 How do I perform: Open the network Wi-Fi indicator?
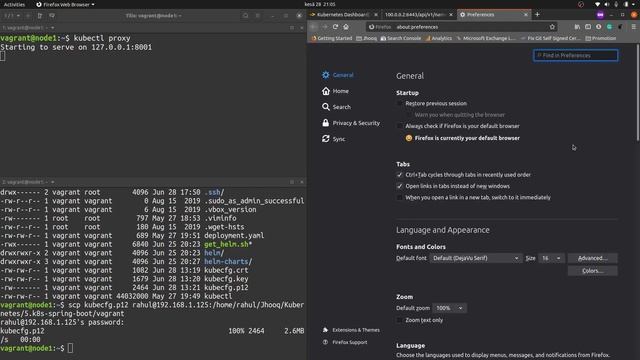pyautogui.click(x=598, y=4)
